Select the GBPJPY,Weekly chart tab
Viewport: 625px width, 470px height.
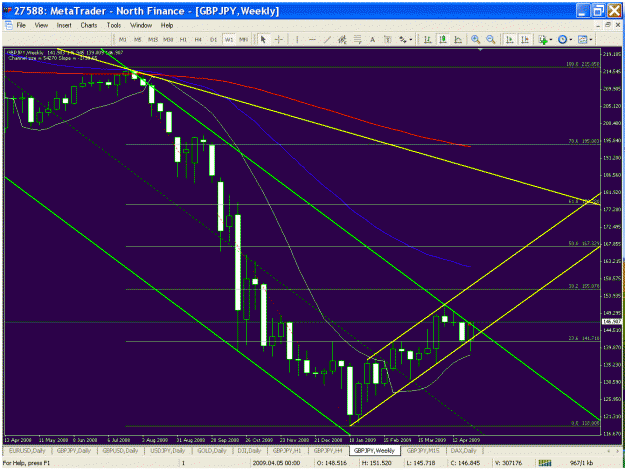[374, 450]
